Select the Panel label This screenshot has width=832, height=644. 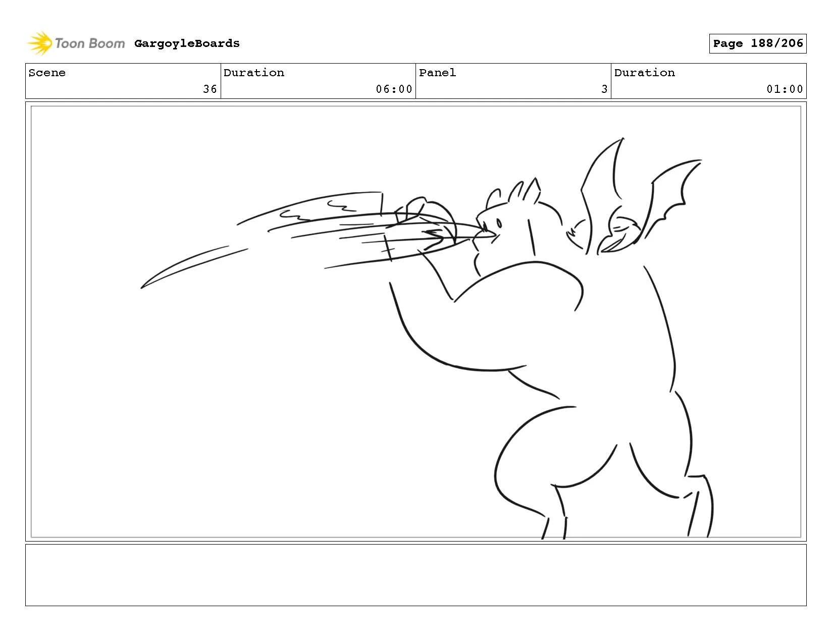click(x=437, y=73)
